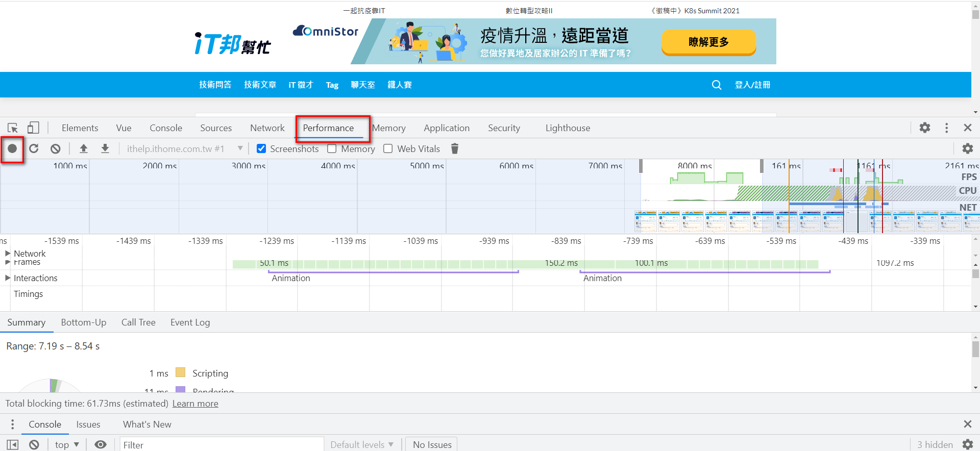Viewport: 980px width, 451px height.
Task: Click the iT邦幫忙 site logo
Action: 233,44
